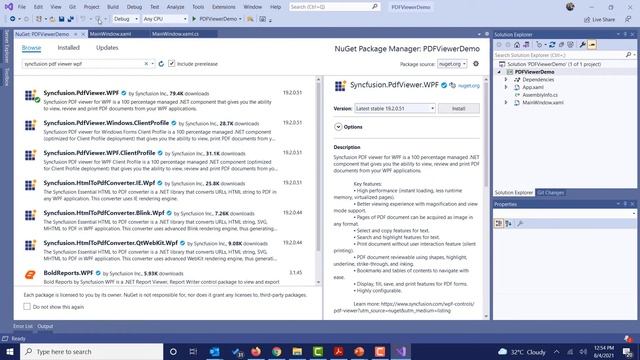The height and width of the screenshot is (360, 640).
Task: Click the New Project toolbar icon
Action: [39, 19]
